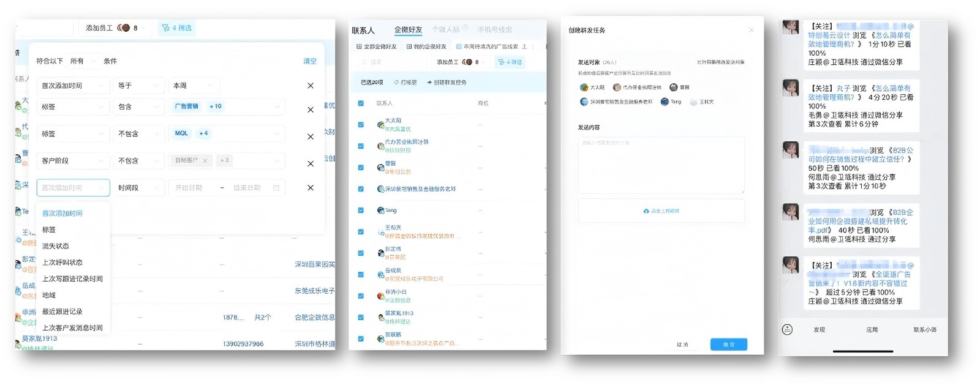
Task: Select 上次写跟进记录时间 in the dropdown list
Action: point(72,278)
